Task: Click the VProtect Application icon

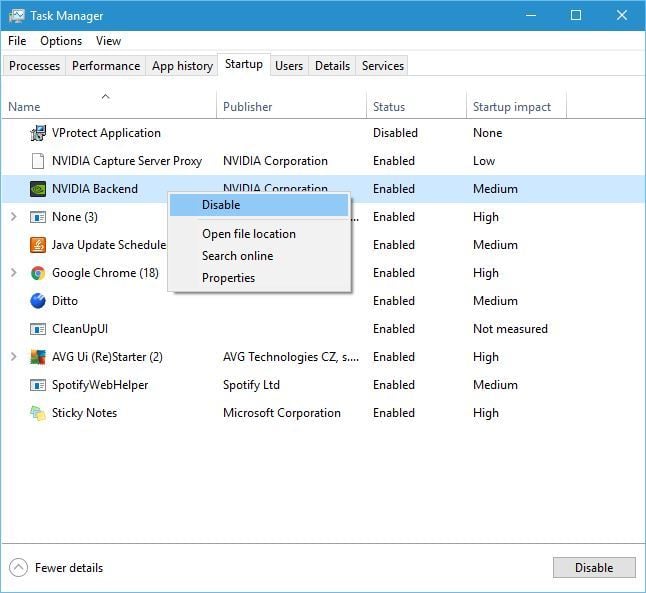Action: [x=38, y=133]
